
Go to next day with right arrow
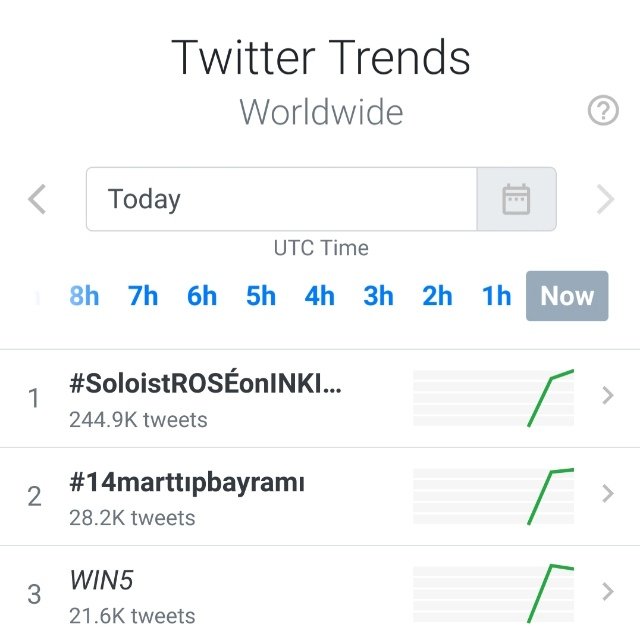click(605, 199)
